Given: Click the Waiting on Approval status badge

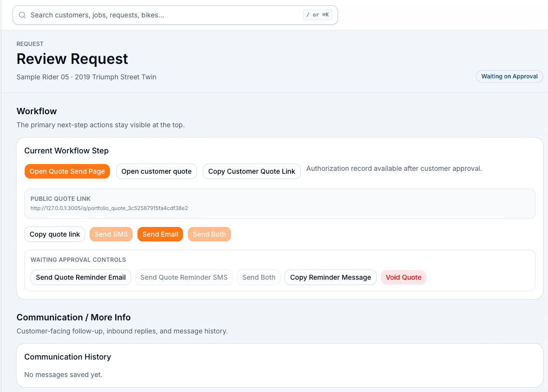Looking at the screenshot, I should click(x=509, y=76).
